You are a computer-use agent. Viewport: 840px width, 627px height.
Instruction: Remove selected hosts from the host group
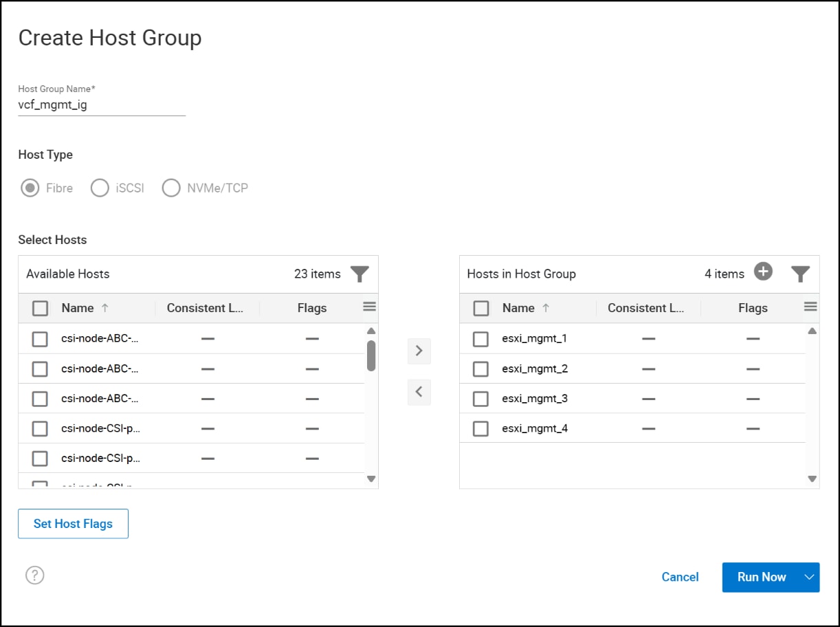[x=419, y=393]
